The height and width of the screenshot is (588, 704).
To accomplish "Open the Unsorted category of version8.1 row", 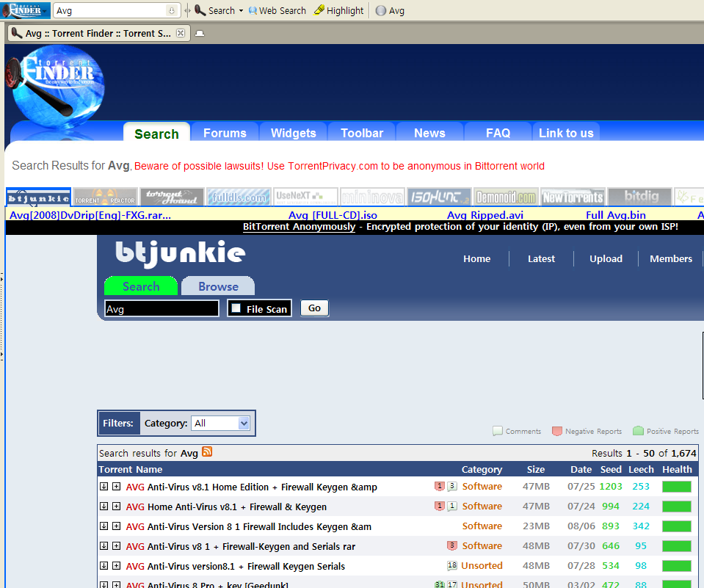I will pyautogui.click(x=482, y=565).
